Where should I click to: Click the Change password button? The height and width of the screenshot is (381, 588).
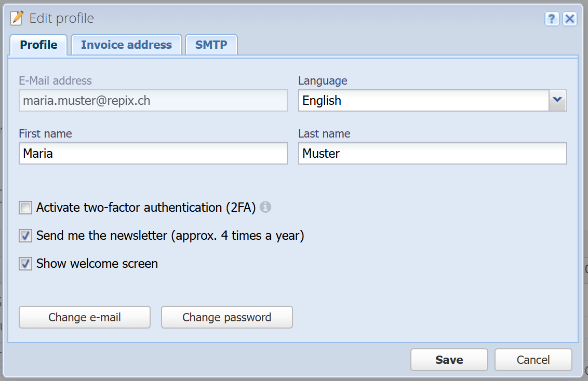click(227, 317)
